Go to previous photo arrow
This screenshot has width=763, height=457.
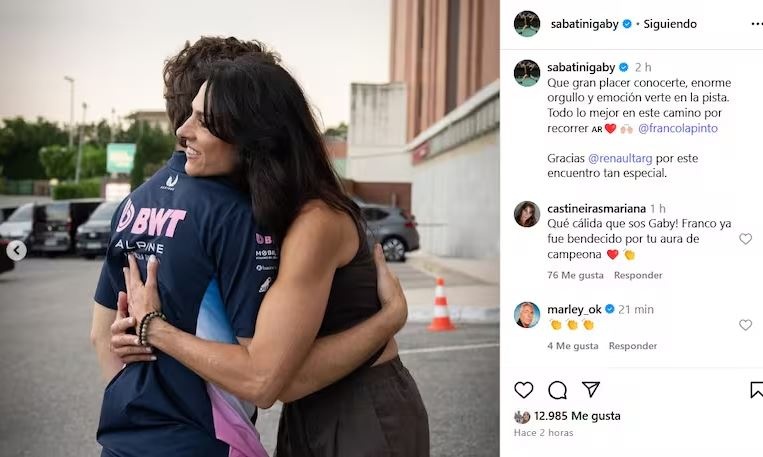[x=17, y=251]
